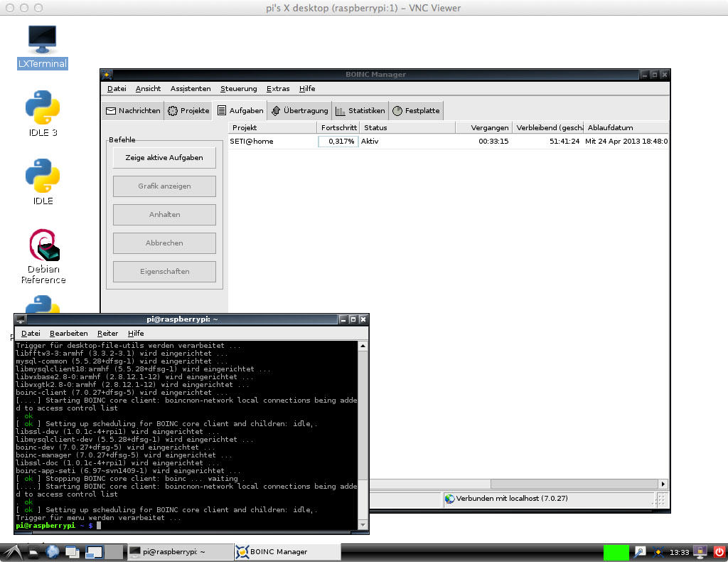
Task: Switch desktops with the pager icon
Action: coord(104,552)
